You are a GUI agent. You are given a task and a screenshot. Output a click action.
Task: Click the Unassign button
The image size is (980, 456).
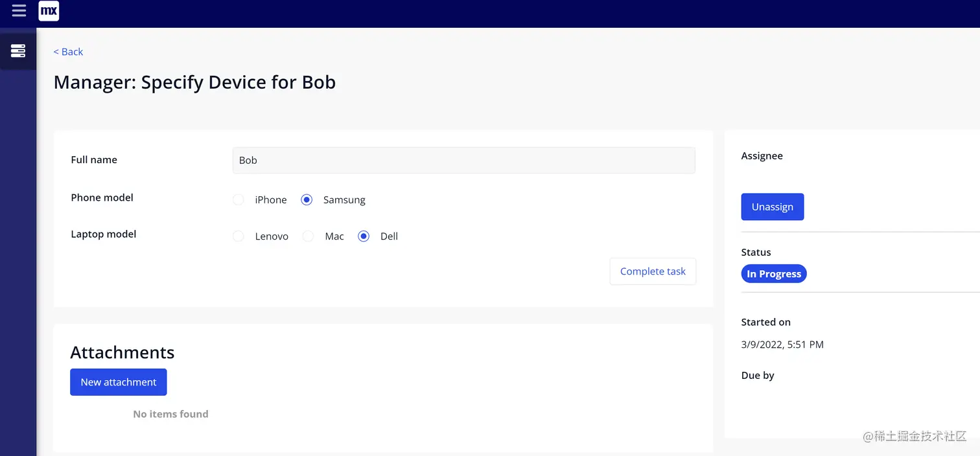click(773, 207)
